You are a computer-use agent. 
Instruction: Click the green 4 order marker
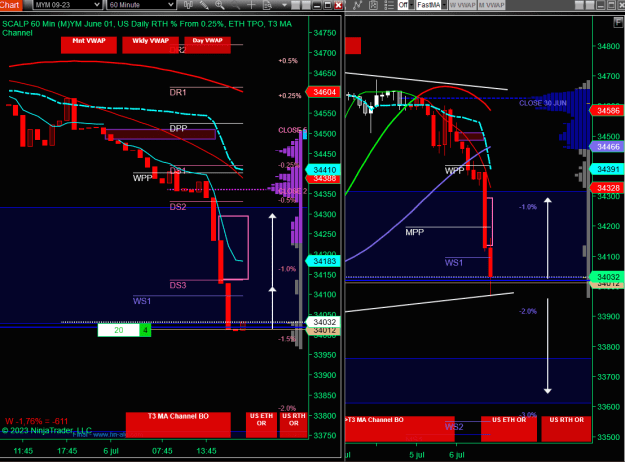(x=145, y=330)
